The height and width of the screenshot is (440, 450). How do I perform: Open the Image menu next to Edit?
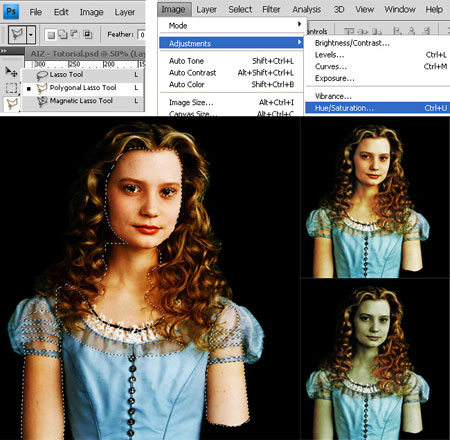(91, 12)
